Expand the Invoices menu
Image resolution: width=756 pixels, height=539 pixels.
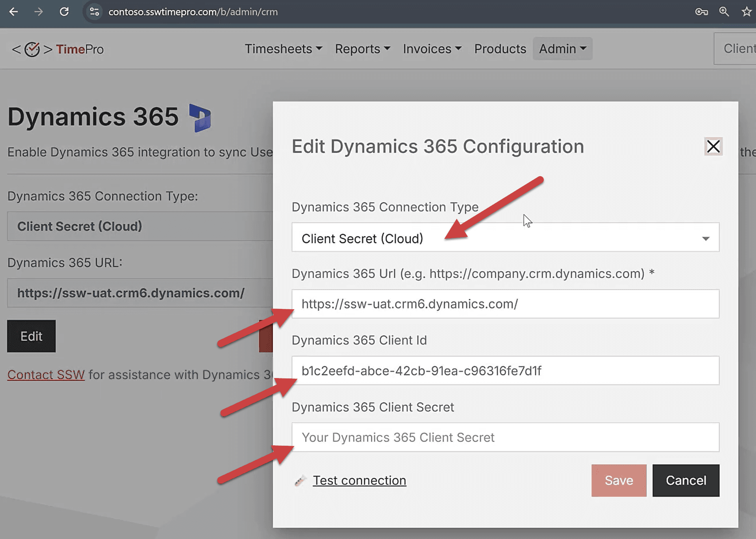pos(432,49)
